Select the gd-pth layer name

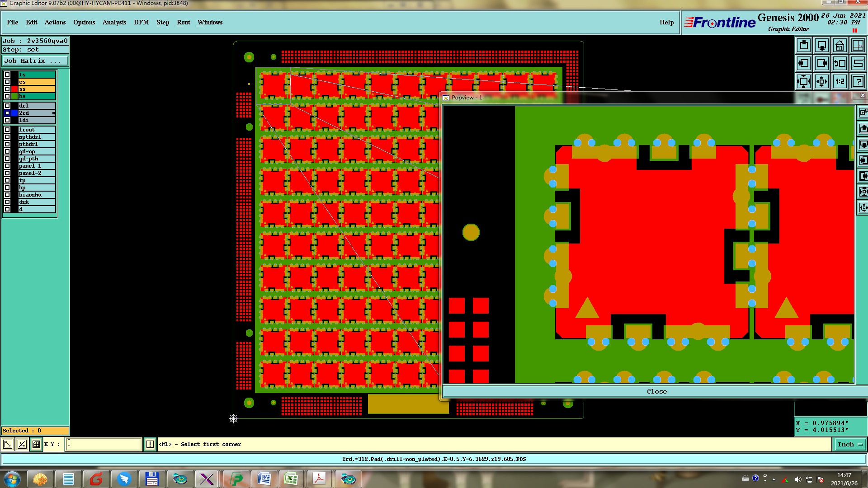pos(37,159)
